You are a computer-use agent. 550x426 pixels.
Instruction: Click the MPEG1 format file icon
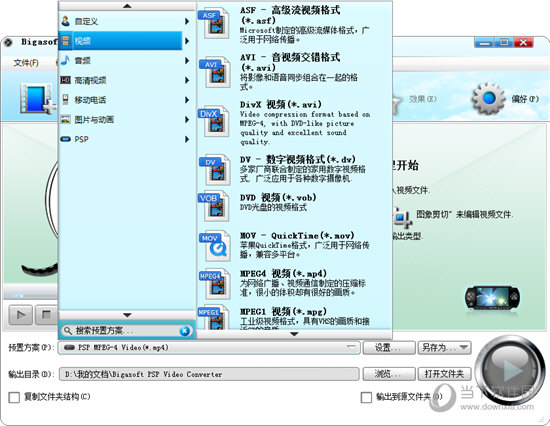click(214, 318)
